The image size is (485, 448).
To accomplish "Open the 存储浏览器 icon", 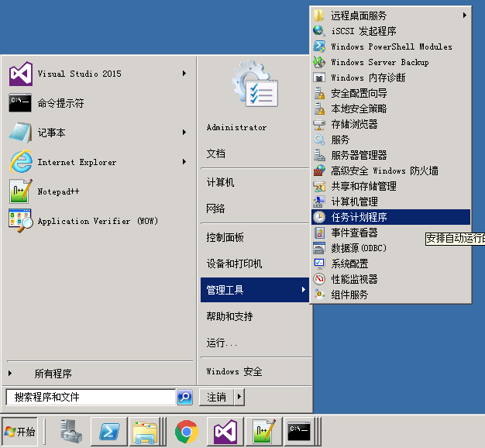I will pos(319,124).
